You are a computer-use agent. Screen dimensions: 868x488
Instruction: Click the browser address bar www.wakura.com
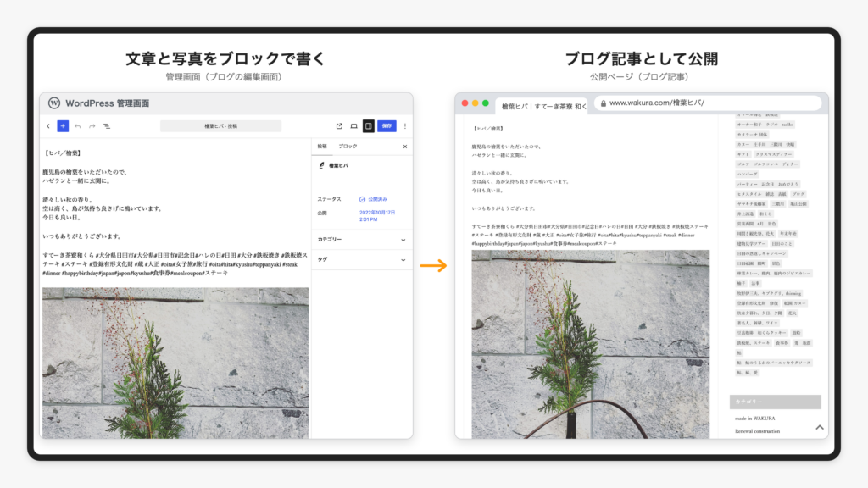(x=708, y=103)
